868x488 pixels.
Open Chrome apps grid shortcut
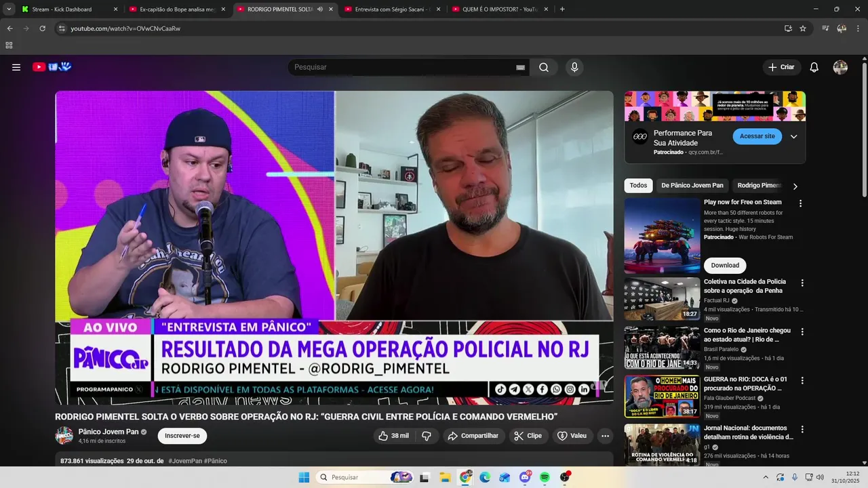coord(9,45)
